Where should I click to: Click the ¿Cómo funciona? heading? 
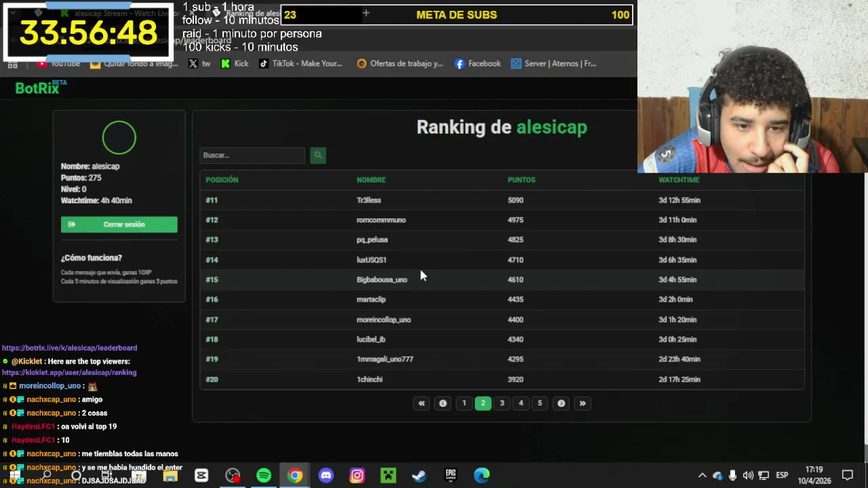(x=92, y=258)
